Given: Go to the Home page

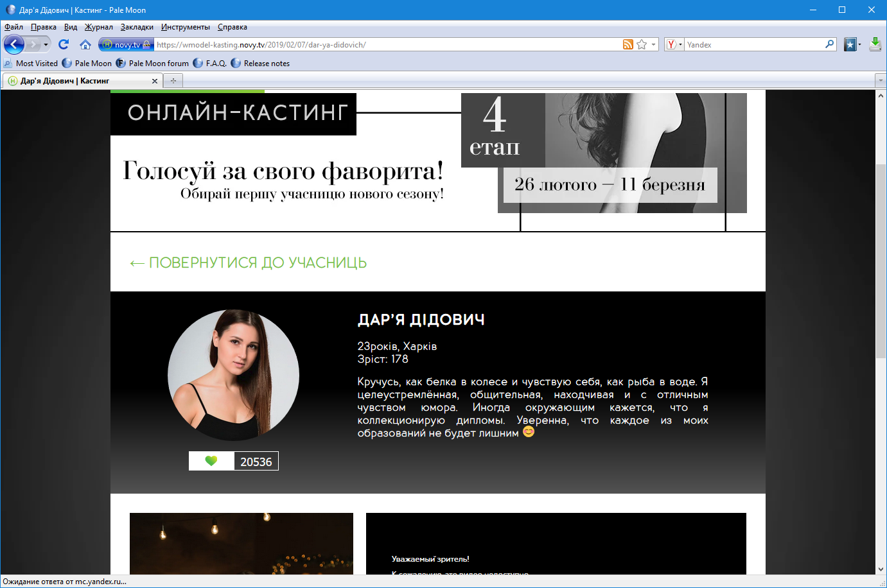Looking at the screenshot, I should click(85, 44).
